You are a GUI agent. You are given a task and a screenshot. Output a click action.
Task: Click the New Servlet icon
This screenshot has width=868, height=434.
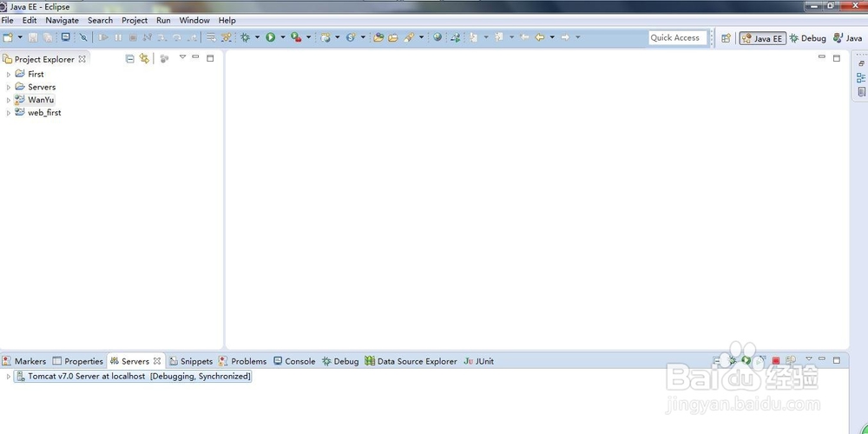351,37
